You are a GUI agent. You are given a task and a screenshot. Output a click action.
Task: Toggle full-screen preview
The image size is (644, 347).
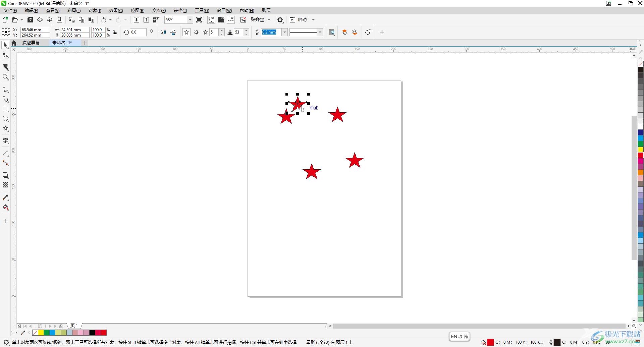pos(199,20)
